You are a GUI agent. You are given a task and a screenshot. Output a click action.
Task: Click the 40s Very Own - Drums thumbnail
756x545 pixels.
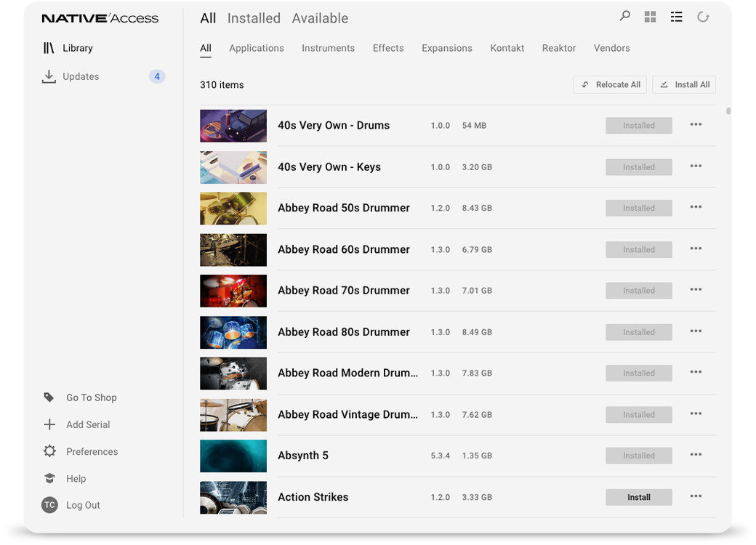point(233,126)
